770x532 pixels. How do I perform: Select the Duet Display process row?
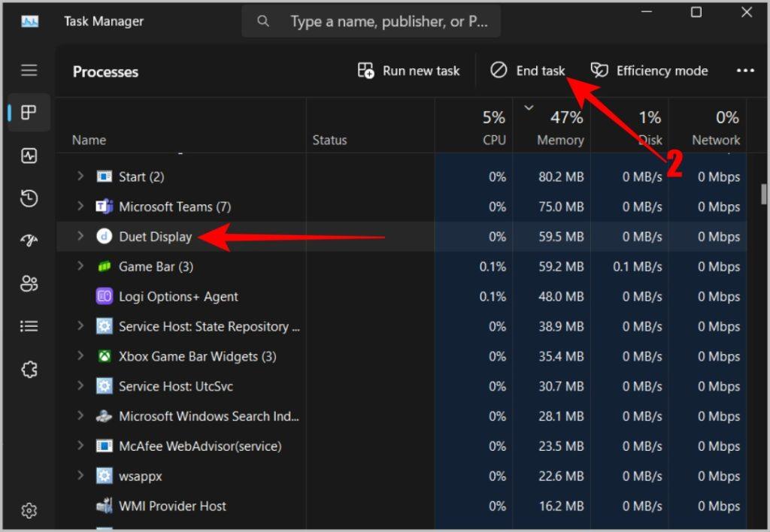pyautogui.click(x=402, y=237)
